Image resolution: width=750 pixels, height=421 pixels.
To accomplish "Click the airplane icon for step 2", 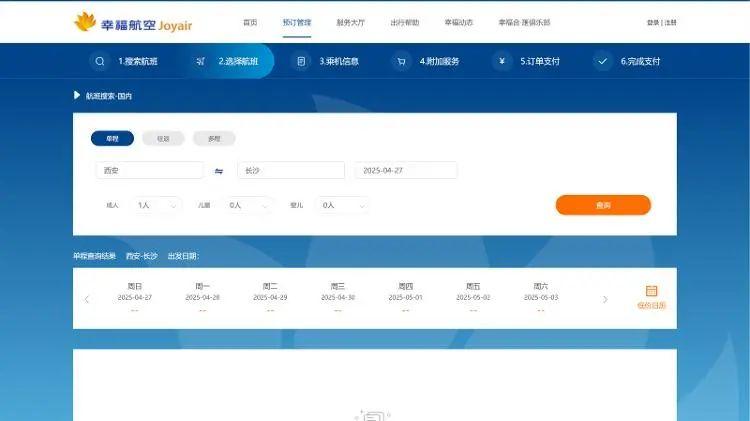I will tap(200, 61).
